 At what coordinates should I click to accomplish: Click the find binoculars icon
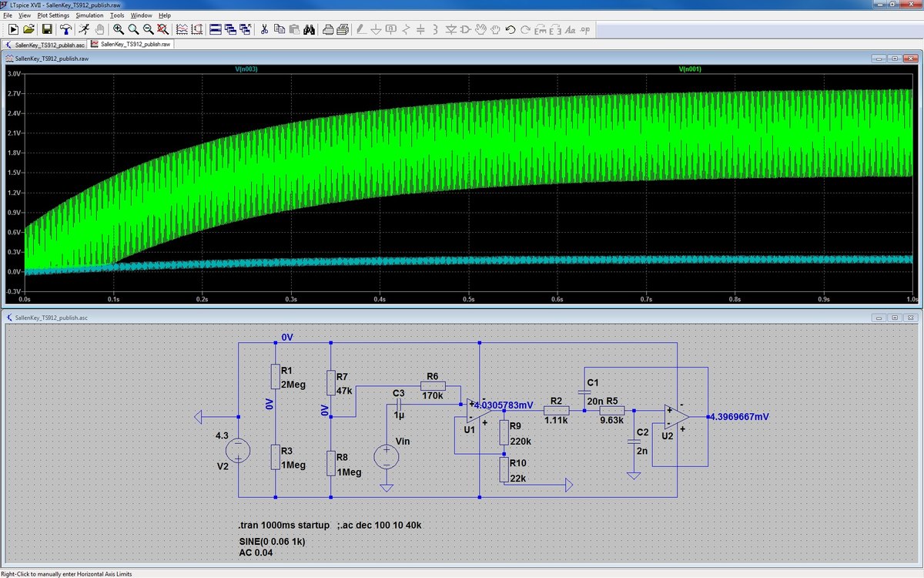pos(308,29)
